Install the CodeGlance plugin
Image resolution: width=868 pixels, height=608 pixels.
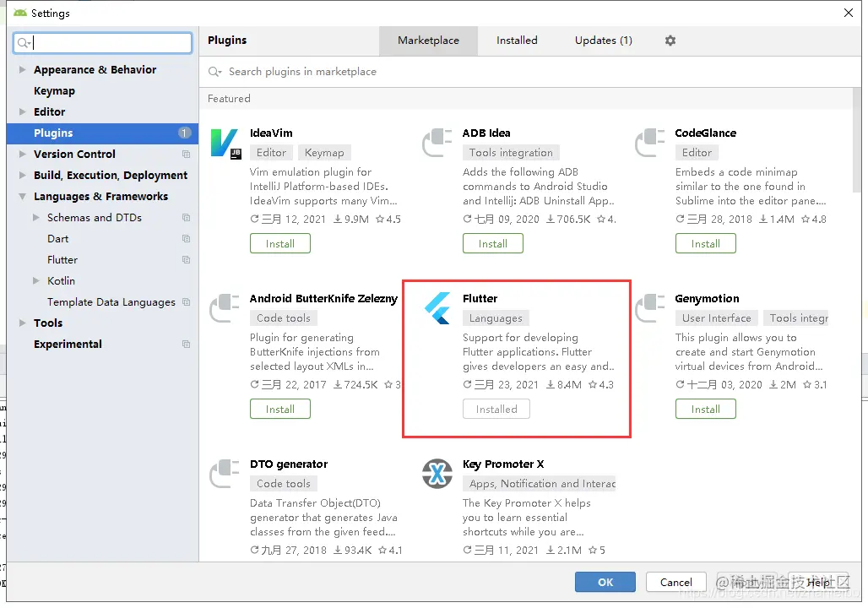[705, 244]
